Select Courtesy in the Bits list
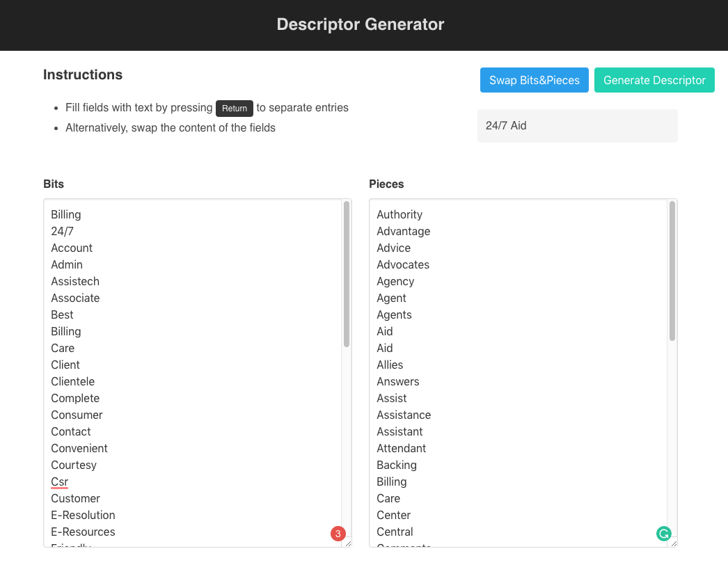 (x=74, y=465)
